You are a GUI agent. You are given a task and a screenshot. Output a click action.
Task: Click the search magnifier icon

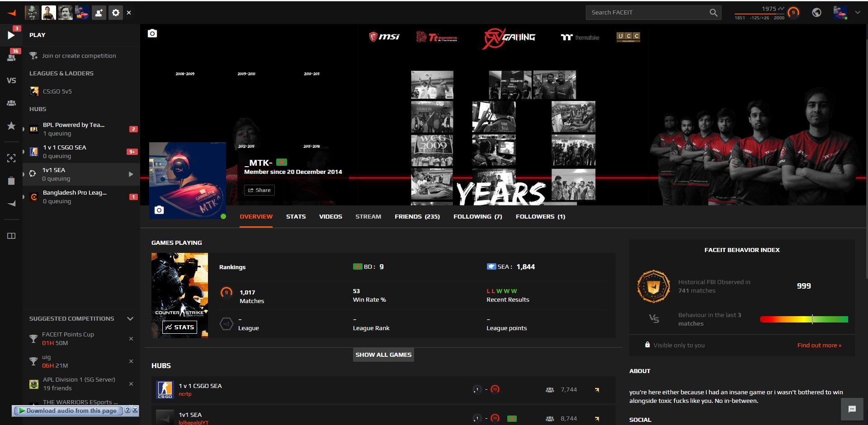(713, 13)
